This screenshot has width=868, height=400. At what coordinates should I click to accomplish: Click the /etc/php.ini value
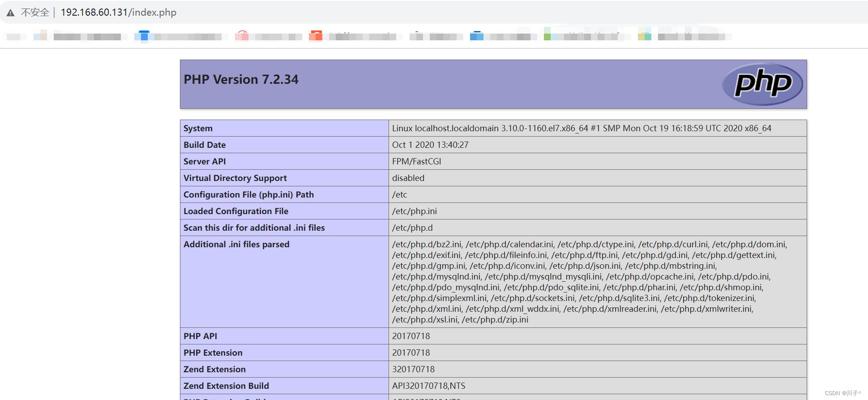415,211
